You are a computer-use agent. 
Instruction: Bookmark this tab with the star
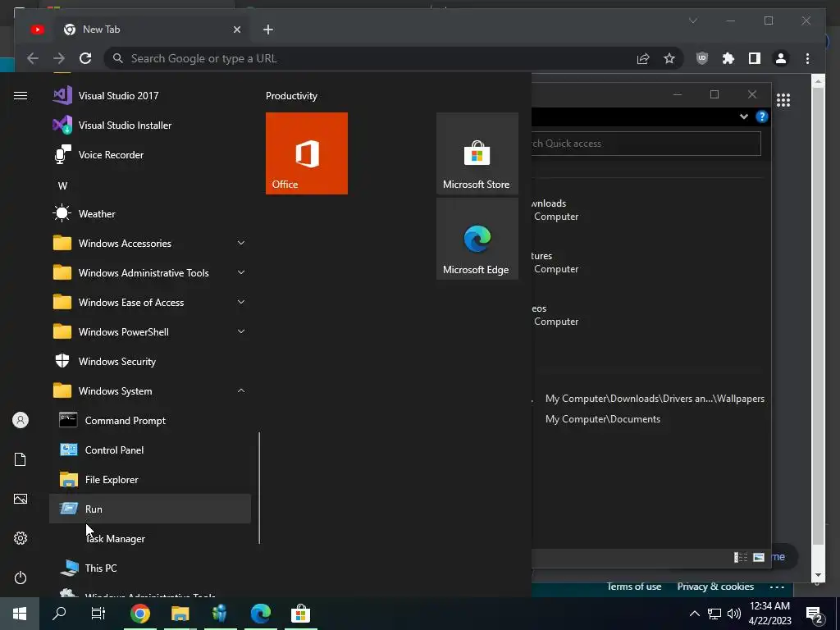point(669,58)
